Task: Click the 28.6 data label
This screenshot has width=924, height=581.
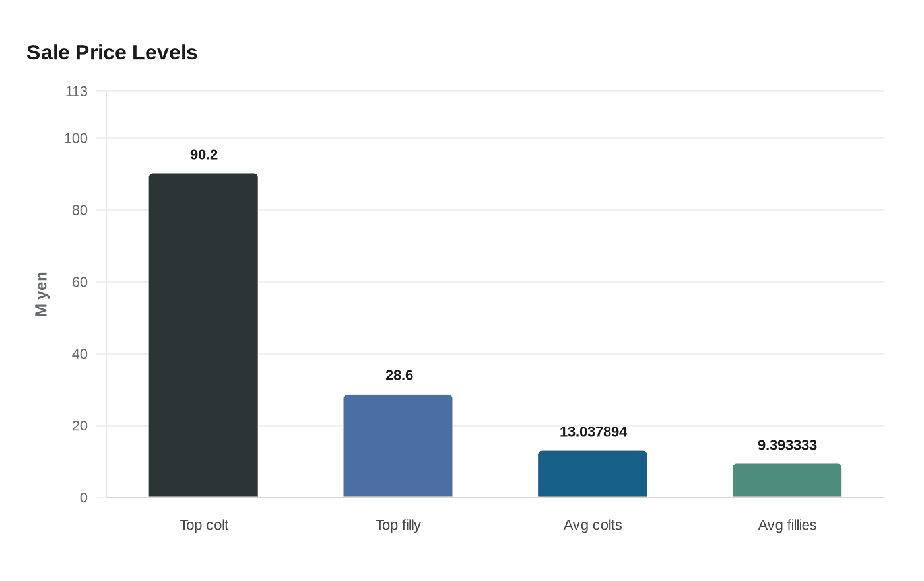Action: pyautogui.click(x=399, y=375)
